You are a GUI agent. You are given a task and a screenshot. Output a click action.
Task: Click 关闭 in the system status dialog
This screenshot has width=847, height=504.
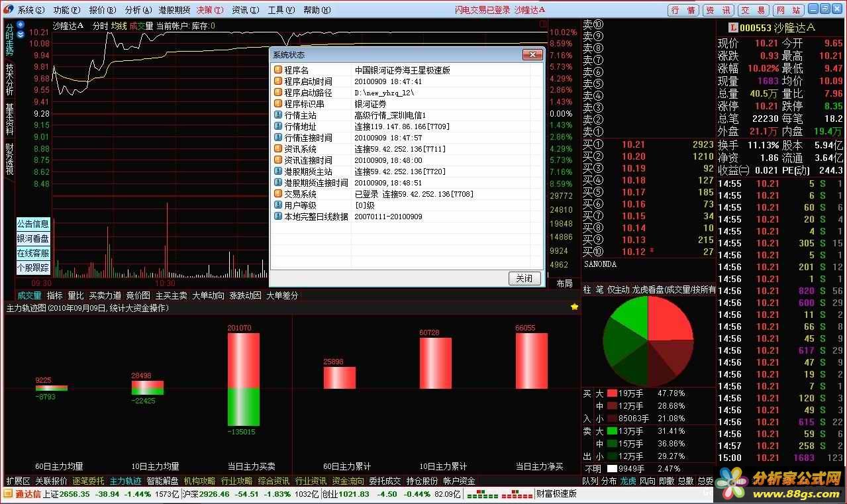coord(524,278)
